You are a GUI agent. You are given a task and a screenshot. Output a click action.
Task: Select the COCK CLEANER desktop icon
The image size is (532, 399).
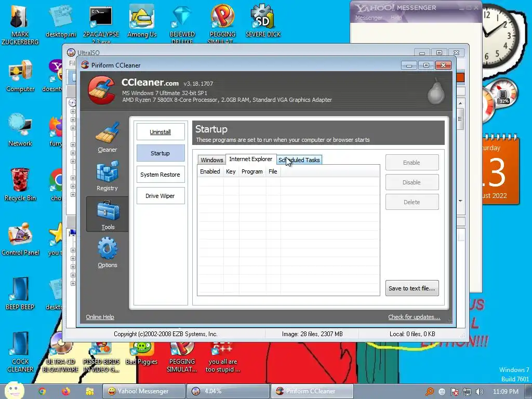[x=20, y=352]
